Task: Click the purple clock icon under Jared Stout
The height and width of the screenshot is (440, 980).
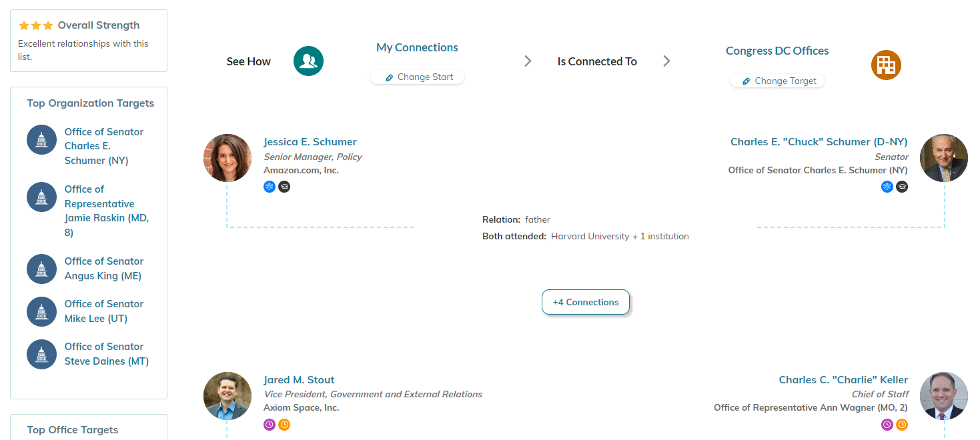Action: point(270,424)
